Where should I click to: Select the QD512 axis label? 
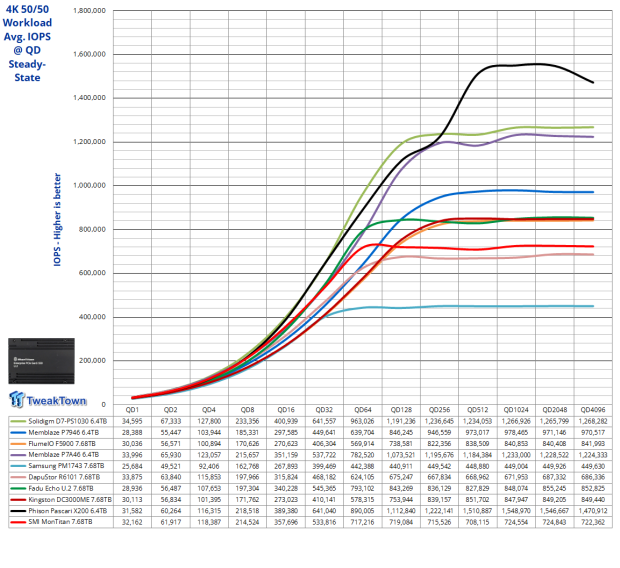478,410
